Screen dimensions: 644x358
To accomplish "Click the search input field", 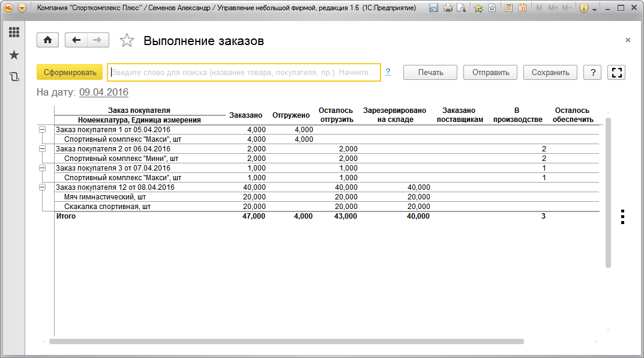I will [243, 72].
